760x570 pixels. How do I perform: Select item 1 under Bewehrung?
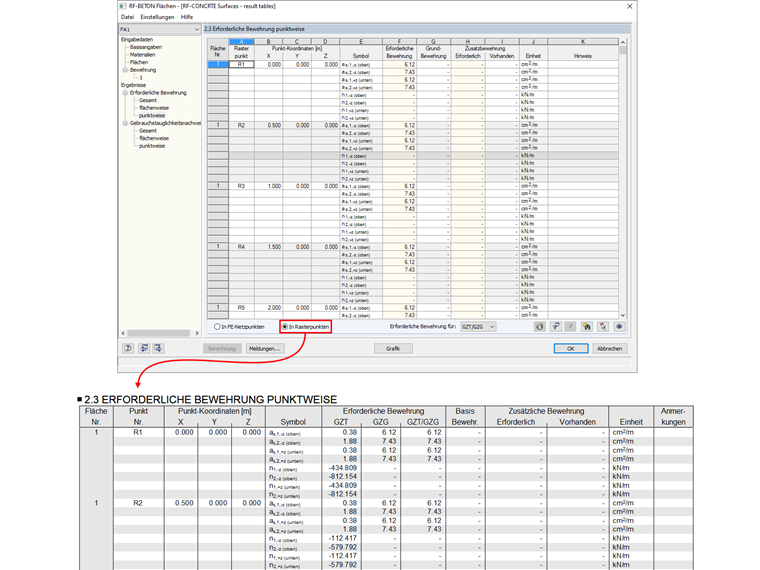(141, 78)
